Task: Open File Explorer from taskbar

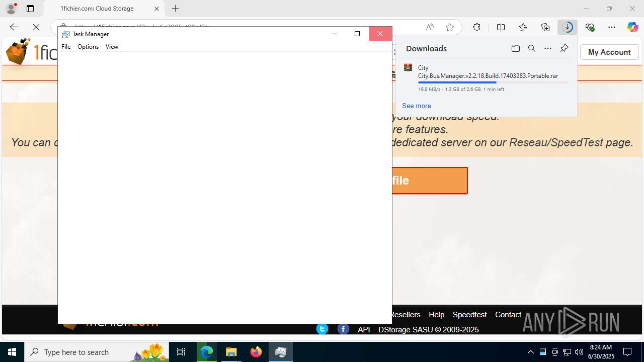Action: pos(231,352)
